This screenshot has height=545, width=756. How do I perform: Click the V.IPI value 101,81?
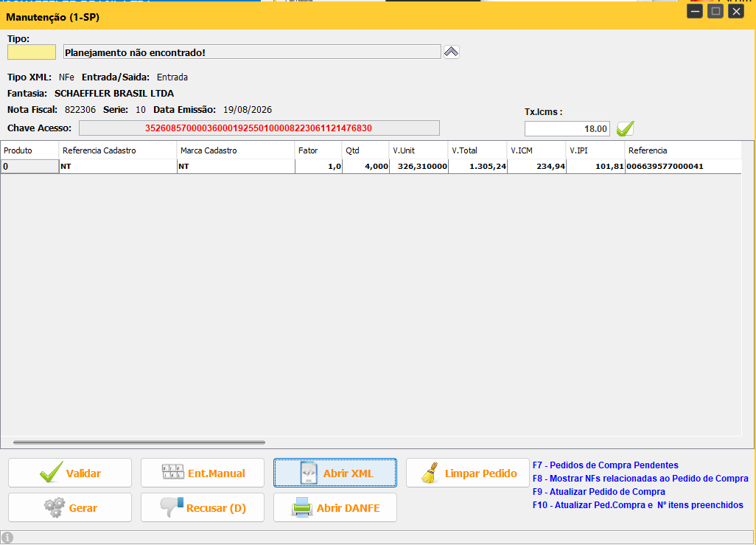(595, 167)
